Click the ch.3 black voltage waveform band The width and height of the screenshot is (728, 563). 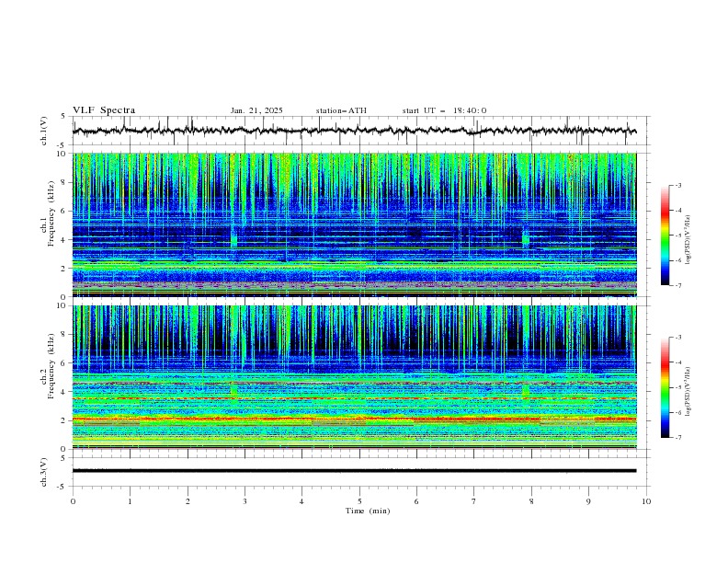click(x=354, y=471)
